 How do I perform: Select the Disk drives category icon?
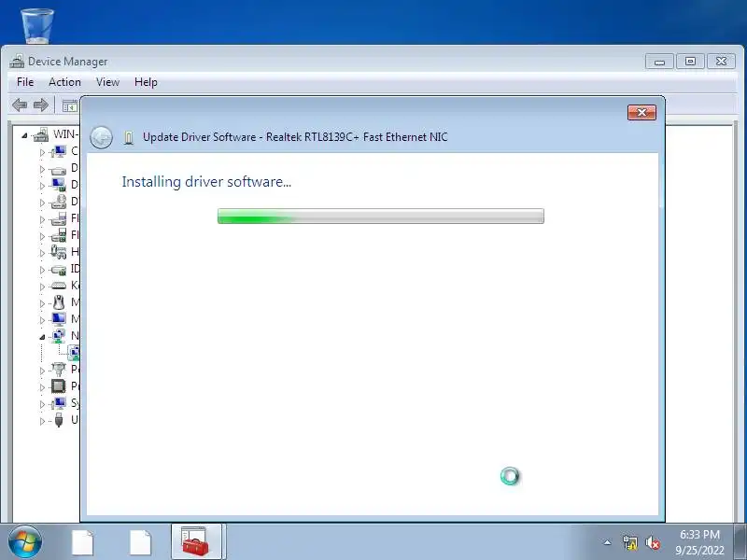click(59, 169)
